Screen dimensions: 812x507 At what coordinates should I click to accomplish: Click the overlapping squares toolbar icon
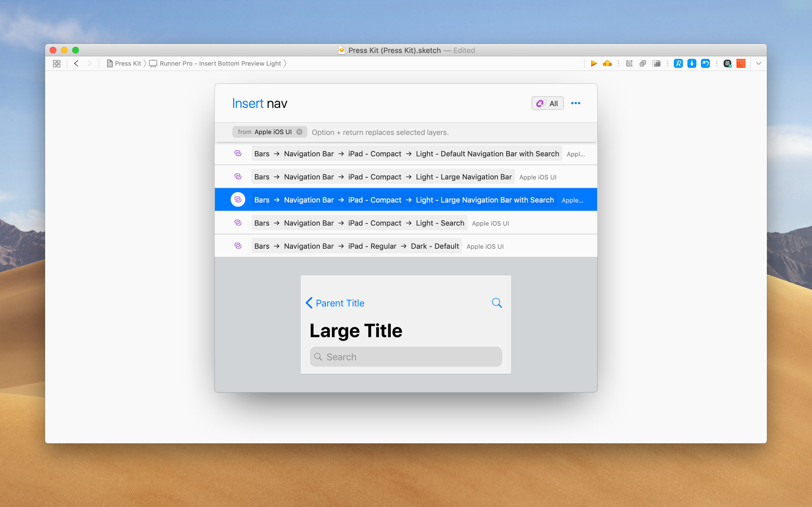(x=643, y=63)
